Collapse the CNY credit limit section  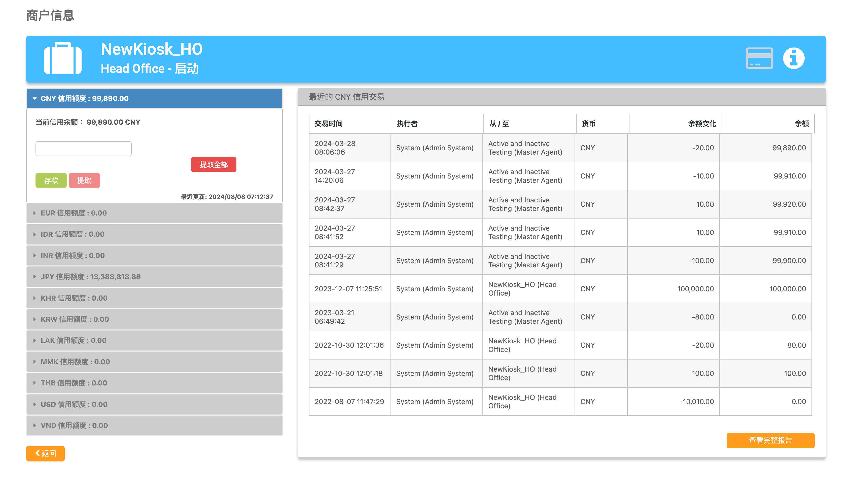154,98
